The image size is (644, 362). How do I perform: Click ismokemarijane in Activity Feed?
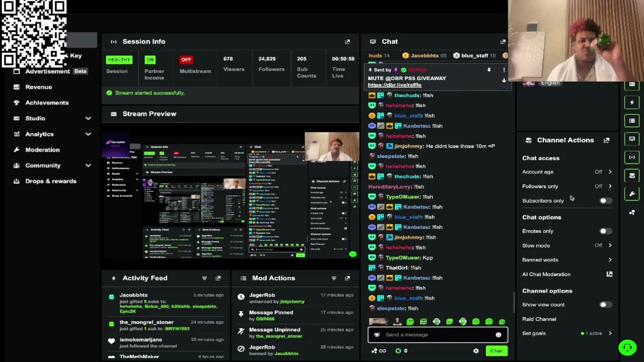pyautogui.click(x=140, y=340)
